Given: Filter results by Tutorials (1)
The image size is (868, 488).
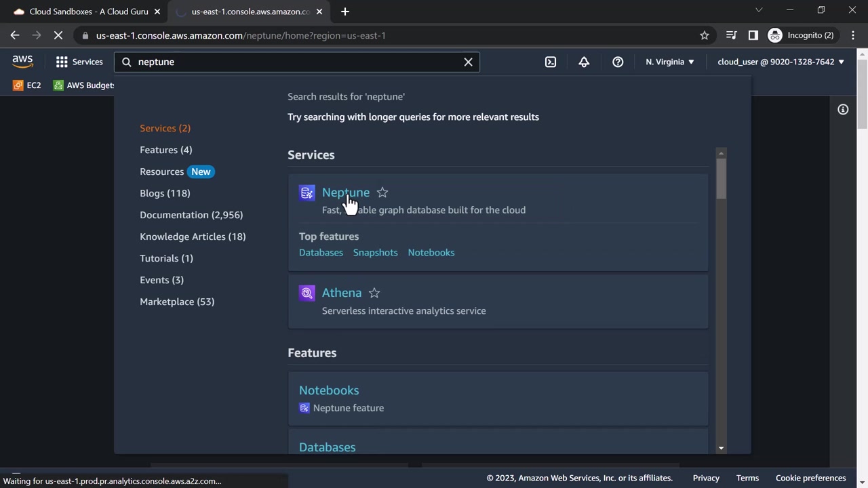Looking at the screenshot, I should 166,258.
